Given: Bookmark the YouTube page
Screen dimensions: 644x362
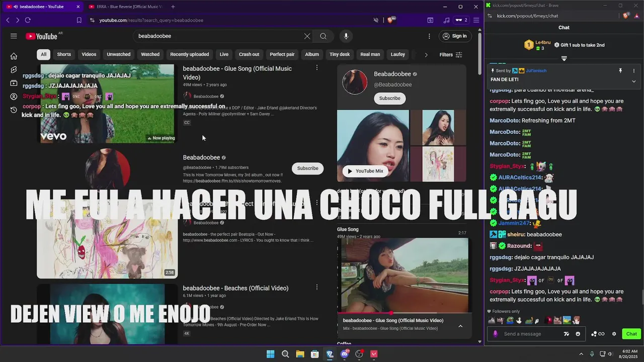Looking at the screenshot, I should coord(79,20).
